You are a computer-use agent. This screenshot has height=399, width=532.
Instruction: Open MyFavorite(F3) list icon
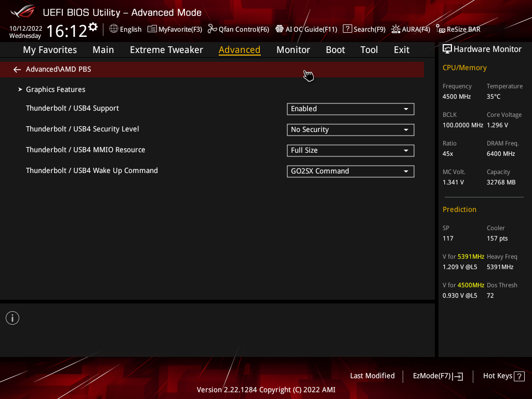coord(152,29)
